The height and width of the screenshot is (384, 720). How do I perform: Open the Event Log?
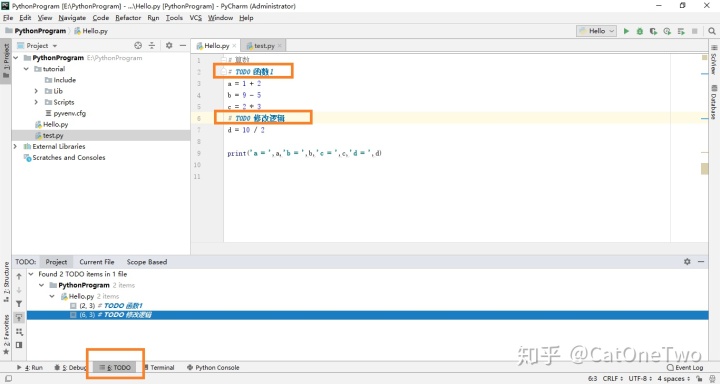point(685,367)
